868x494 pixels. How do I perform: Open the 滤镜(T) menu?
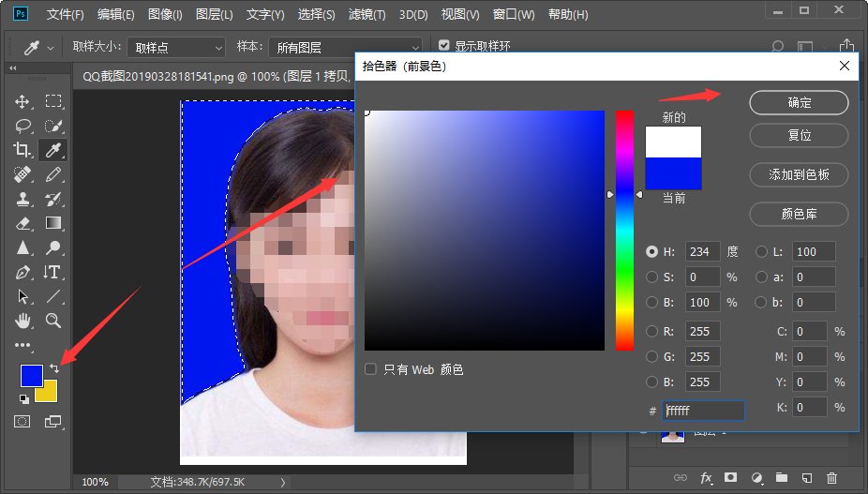tap(367, 14)
